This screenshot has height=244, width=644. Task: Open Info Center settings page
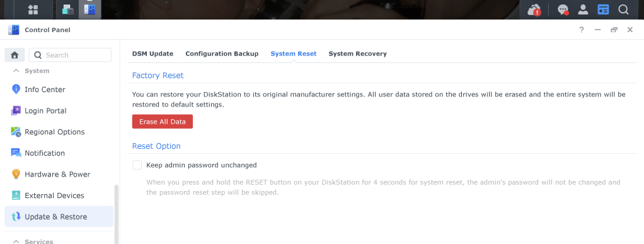click(x=59, y=89)
